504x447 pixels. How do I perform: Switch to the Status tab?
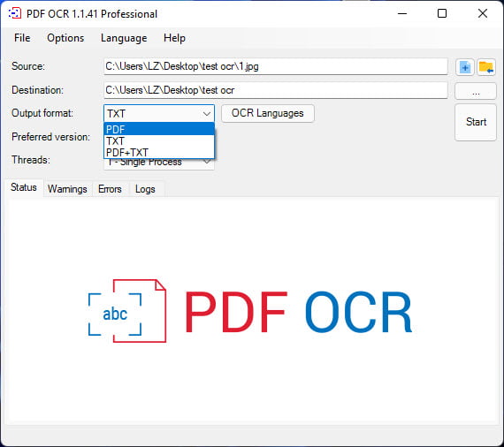[24, 187]
